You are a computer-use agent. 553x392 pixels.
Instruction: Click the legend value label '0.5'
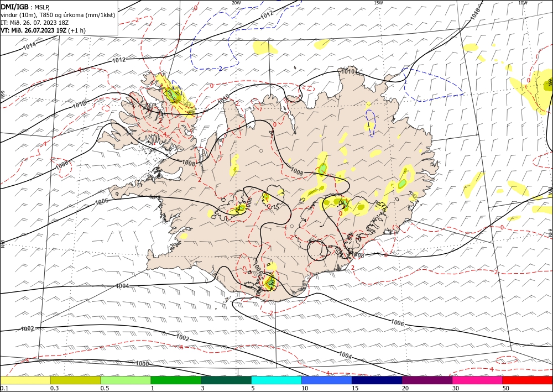tap(105, 388)
